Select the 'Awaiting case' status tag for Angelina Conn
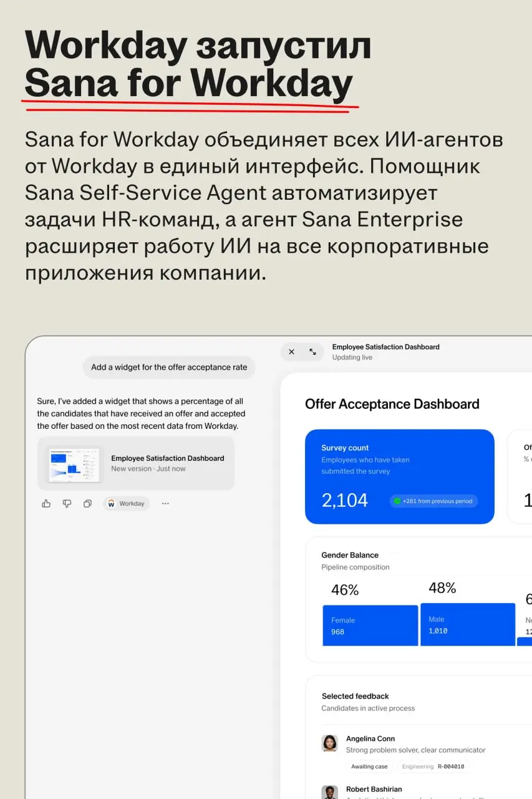This screenshot has height=799, width=532. click(369, 766)
